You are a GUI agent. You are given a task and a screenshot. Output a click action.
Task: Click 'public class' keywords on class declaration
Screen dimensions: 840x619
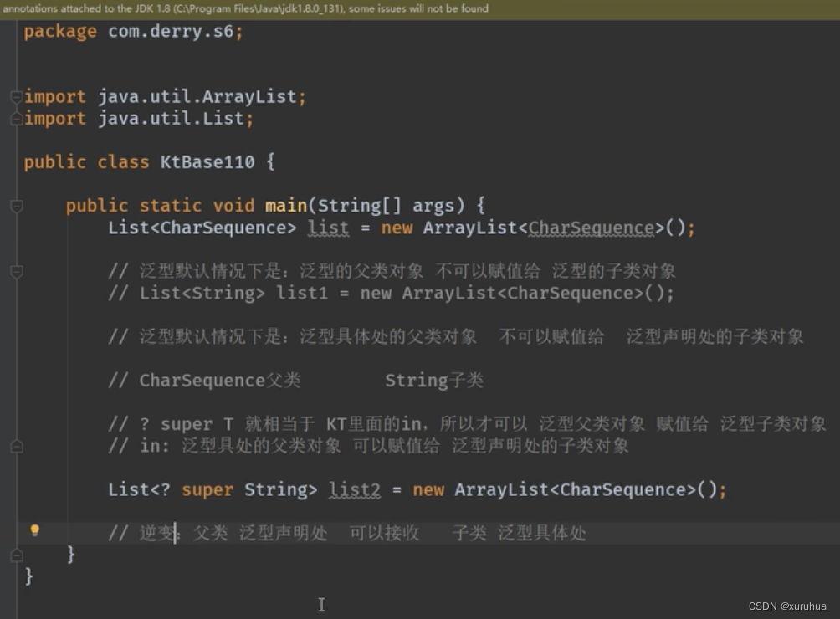86,161
